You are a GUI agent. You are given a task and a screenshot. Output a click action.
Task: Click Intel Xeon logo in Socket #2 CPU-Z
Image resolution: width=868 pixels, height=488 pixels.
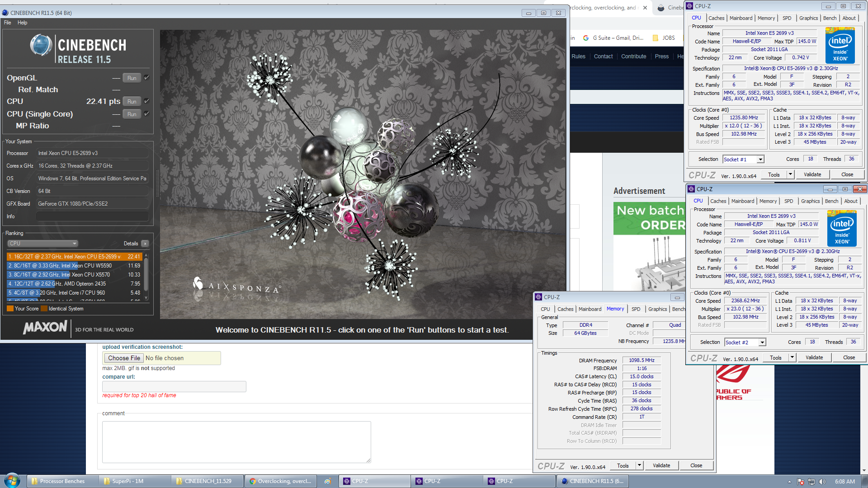pos(842,228)
